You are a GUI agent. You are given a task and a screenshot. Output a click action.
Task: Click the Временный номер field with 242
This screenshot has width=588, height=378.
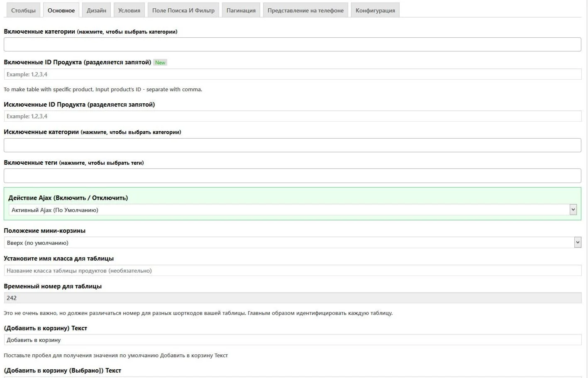292,298
